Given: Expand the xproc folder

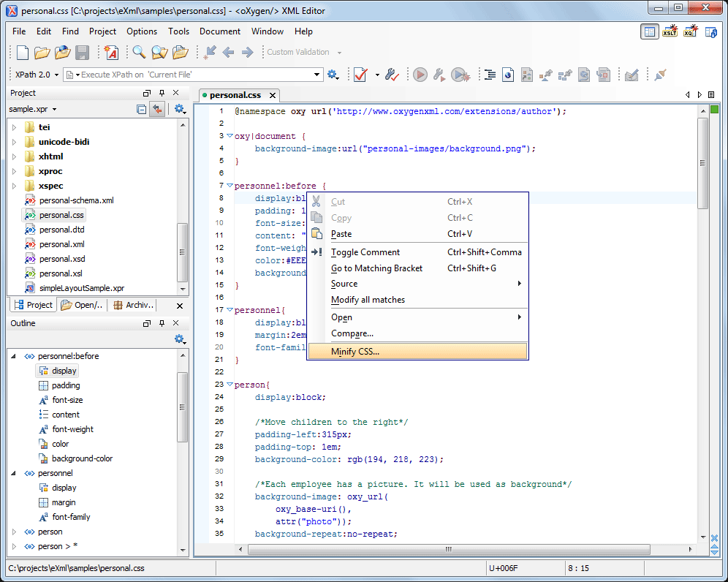Looking at the screenshot, I should click(x=14, y=171).
